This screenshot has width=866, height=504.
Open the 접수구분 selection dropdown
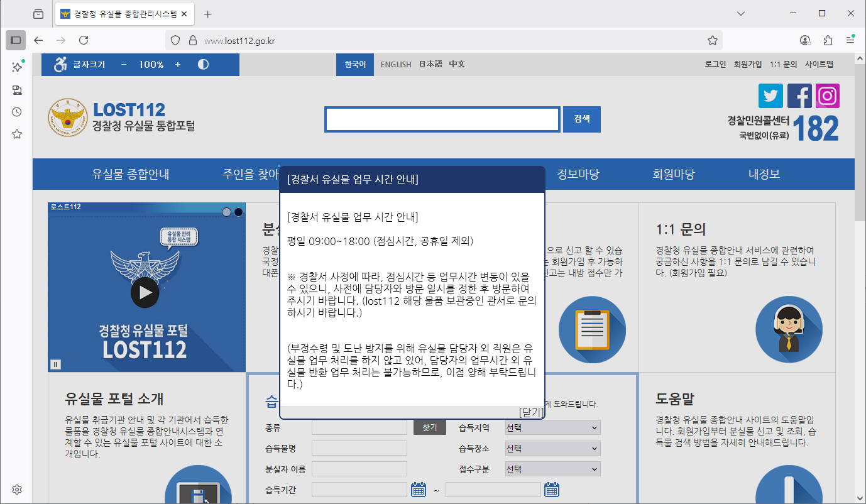point(552,468)
